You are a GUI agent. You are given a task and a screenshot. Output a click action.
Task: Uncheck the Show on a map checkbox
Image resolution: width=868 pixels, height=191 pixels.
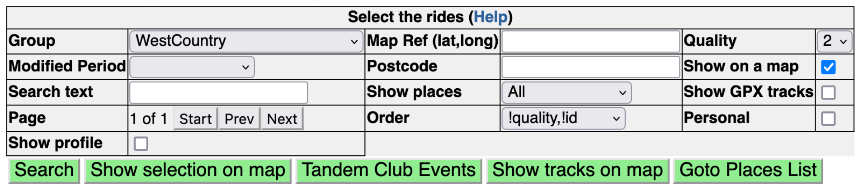(828, 67)
